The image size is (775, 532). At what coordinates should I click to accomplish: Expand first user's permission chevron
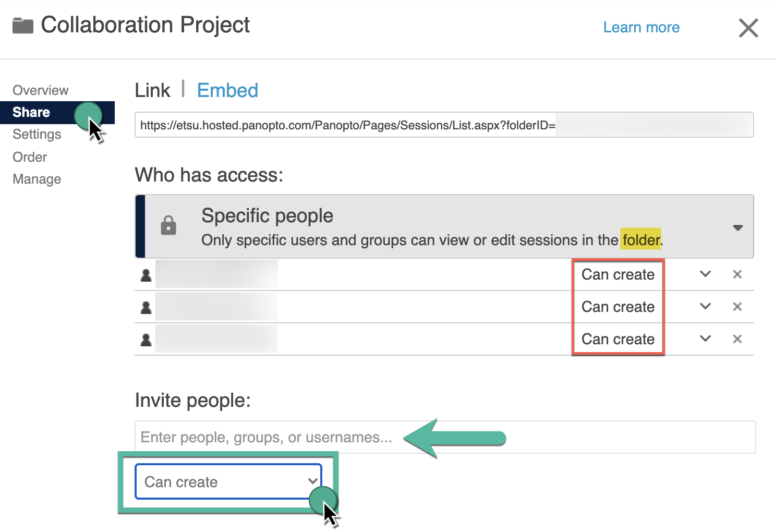(x=705, y=274)
